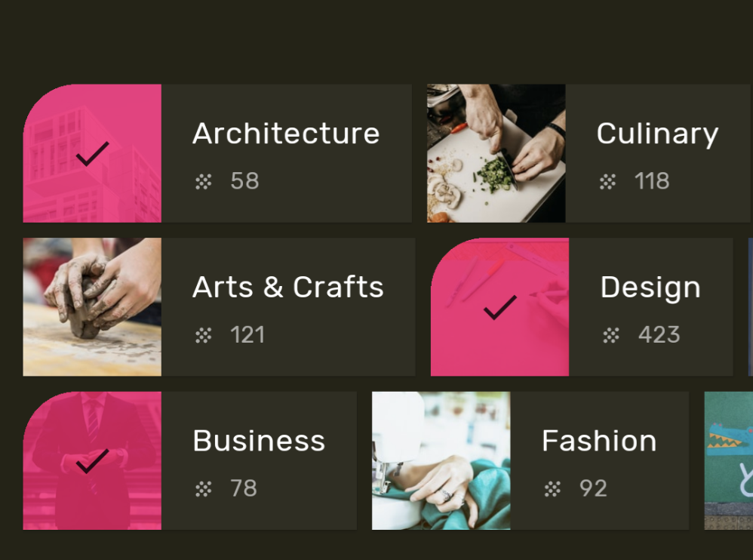This screenshot has height=560, width=753.
Task: Deselect the Business category
Action: point(92,460)
